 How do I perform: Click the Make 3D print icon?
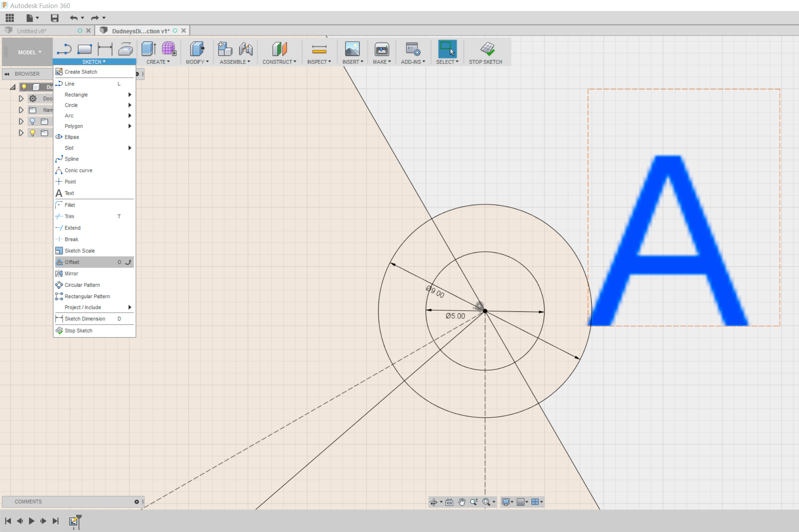click(382, 49)
